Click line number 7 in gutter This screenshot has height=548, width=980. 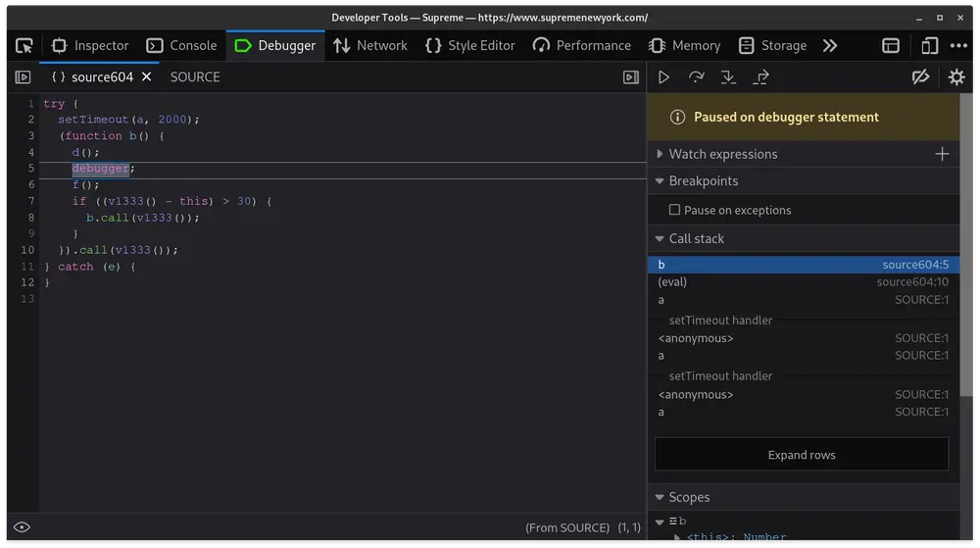(30, 201)
